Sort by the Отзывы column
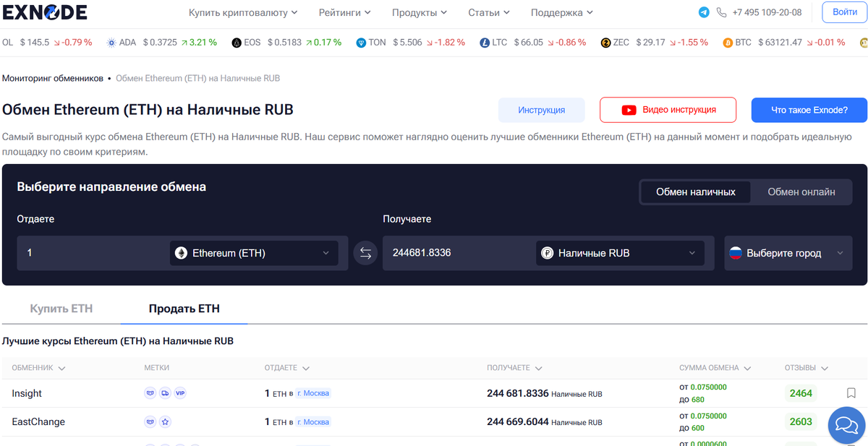Viewport: 868px width, 446px height. click(x=806, y=368)
